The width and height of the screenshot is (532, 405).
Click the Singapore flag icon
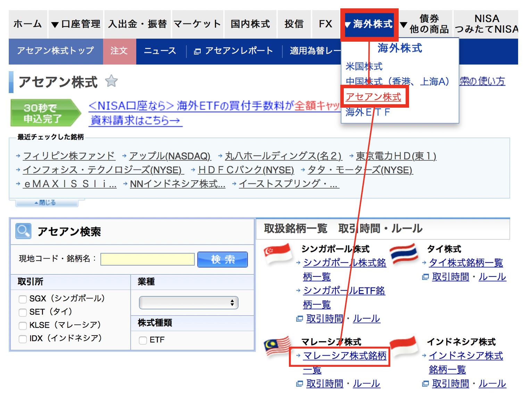click(x=278, y=254)
